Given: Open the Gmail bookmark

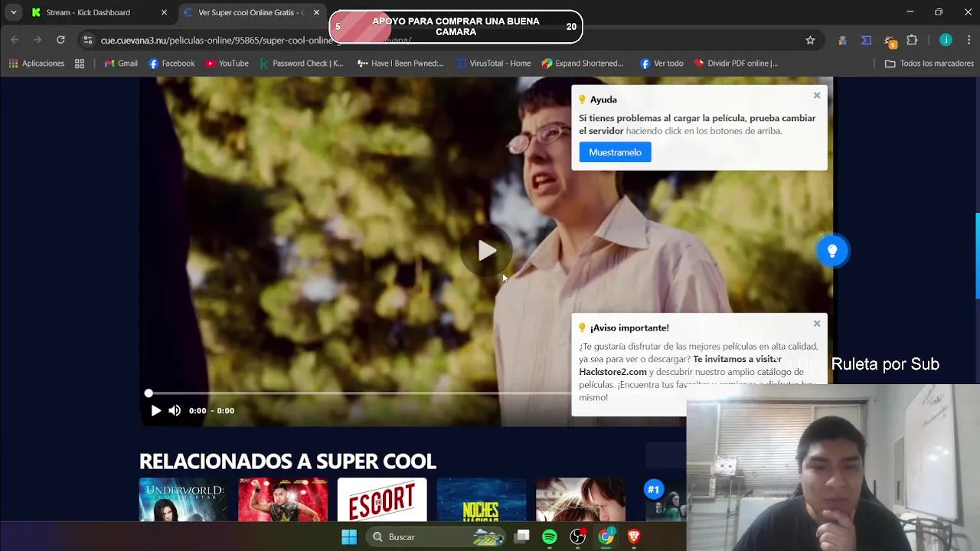Looking at the screenshot, I should [121, 64].
